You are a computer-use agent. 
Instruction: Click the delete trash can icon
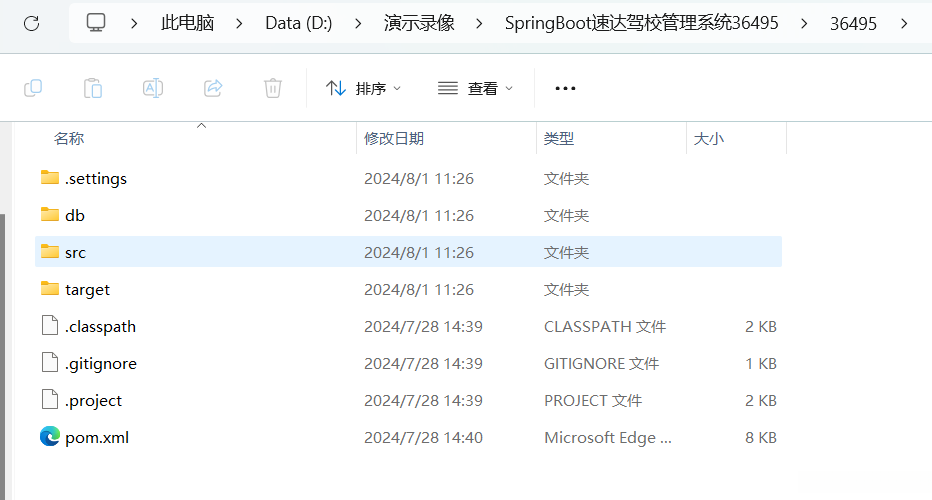coord(272,88)
